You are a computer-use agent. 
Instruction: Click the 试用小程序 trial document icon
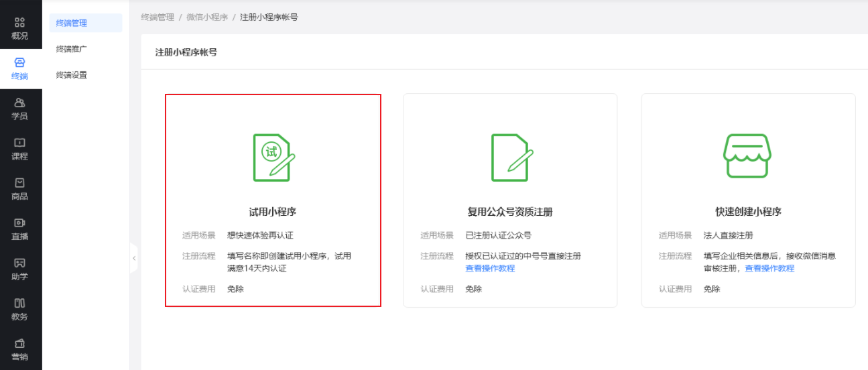pos(273,157)
